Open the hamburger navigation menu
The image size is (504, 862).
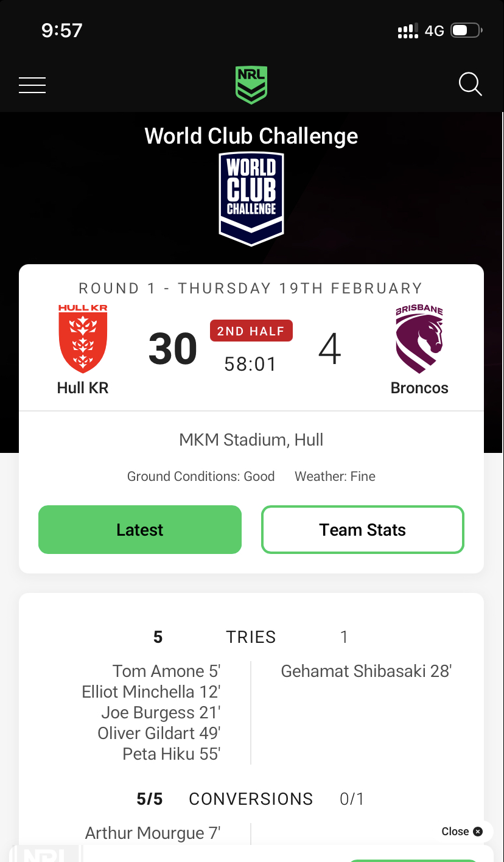click(x=32, y=85)
